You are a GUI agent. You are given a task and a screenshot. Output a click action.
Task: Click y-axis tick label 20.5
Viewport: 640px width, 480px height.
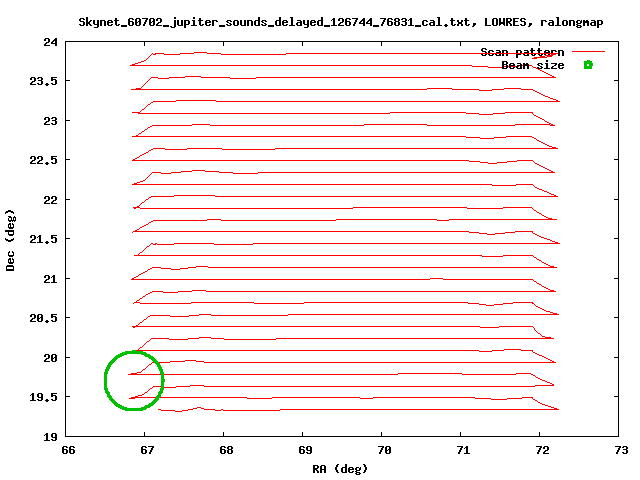point(43,318)
